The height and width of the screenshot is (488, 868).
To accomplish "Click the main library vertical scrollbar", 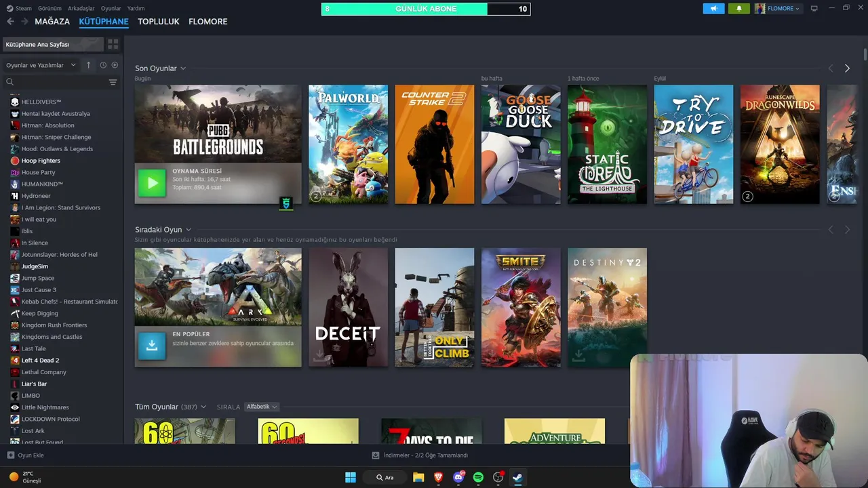I will (865, 54).
